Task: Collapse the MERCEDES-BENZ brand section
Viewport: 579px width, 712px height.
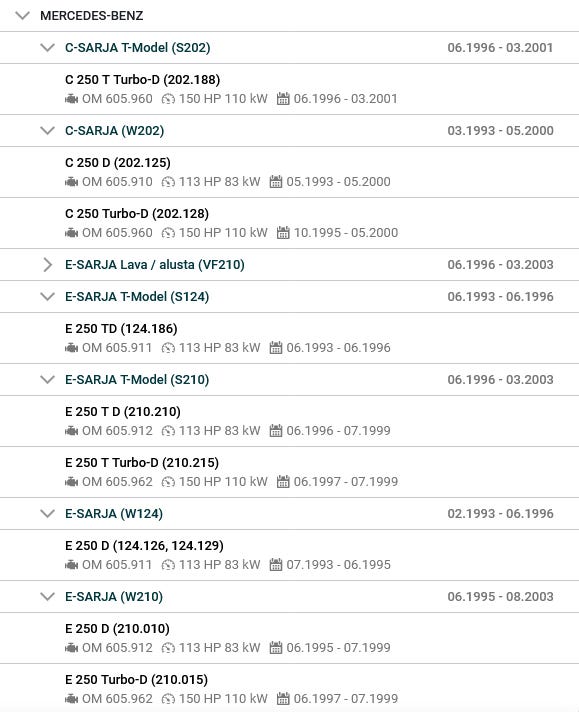Action: [22, 16]
